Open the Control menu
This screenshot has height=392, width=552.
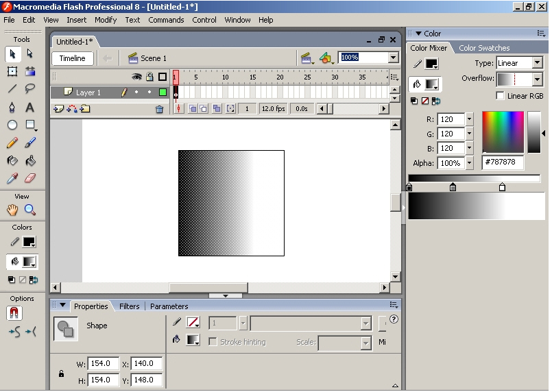click(x=204, y=20)
